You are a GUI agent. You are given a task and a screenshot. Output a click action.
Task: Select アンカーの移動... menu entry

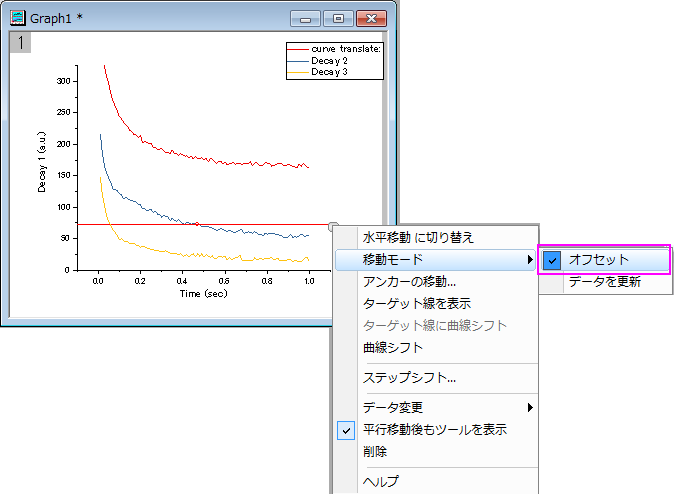(409, 282)
